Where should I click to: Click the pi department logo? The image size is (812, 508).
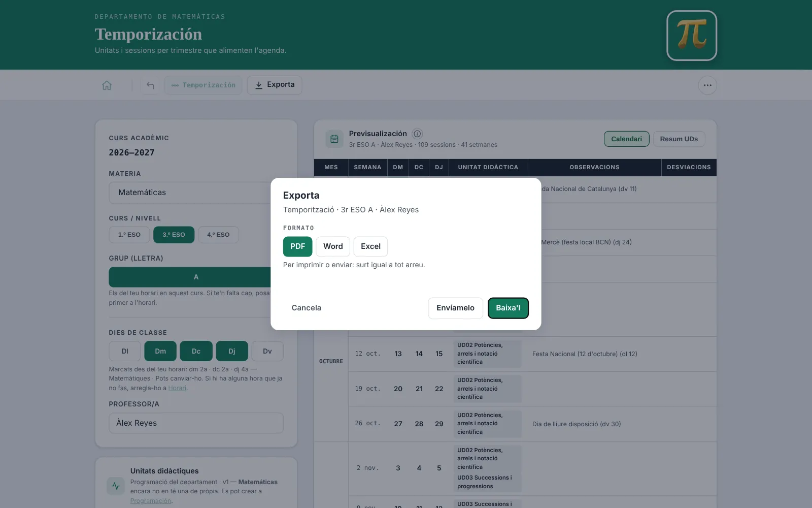[x=692, y=36]
